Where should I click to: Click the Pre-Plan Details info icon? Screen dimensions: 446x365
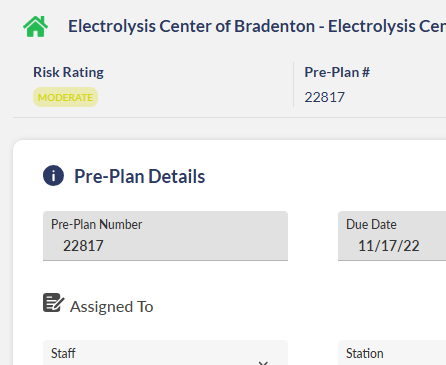coord(53,175)
